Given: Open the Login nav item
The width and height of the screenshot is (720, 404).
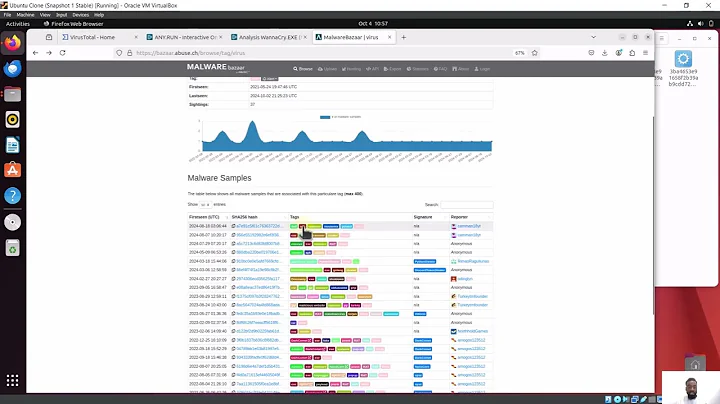Looking at the screenshot, I should [482, 69].
